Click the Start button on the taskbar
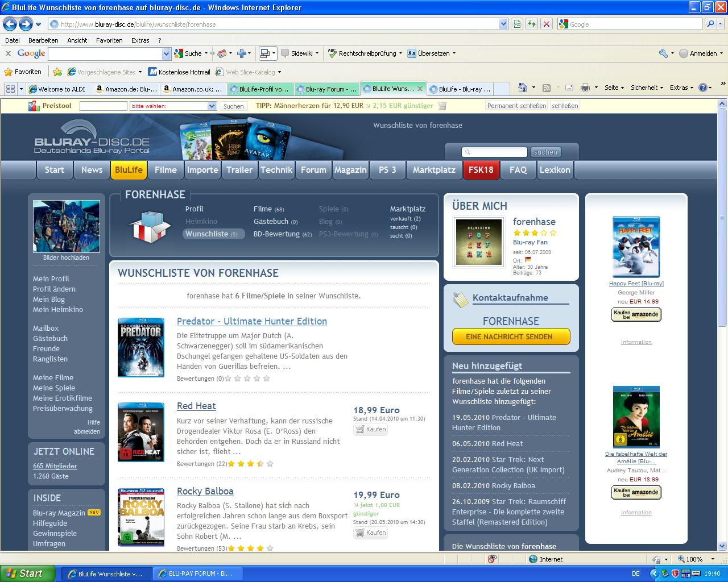This screenshot has width=728, height=582. pyautogui.click(x=28, y=573)
